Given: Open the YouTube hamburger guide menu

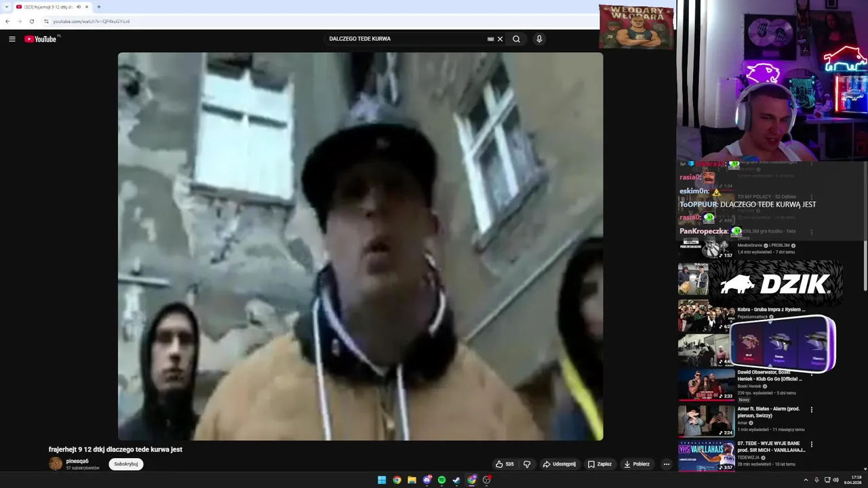Looking at the screenshot, I should click(x=12, y=39).
